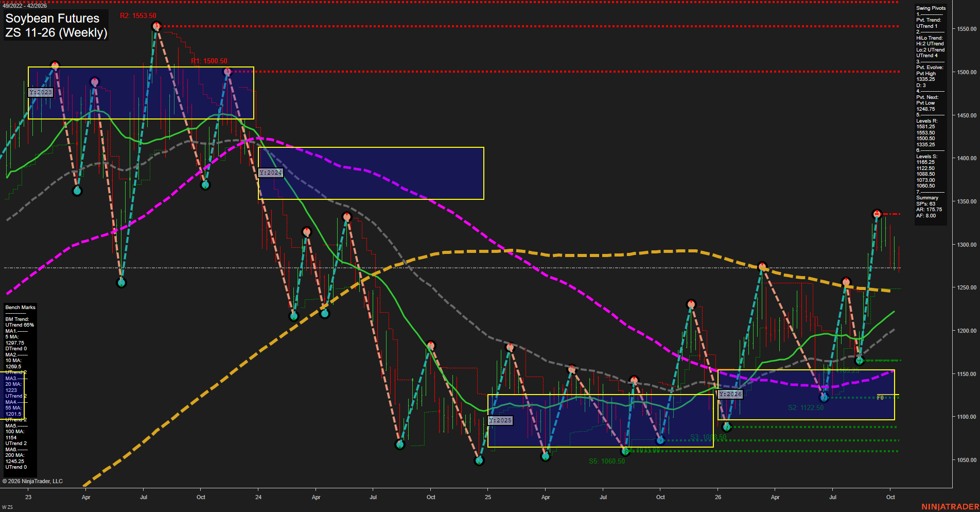Click the swing high marker on R1 line
The image size is (980, 512).
[x=227, y=72]
